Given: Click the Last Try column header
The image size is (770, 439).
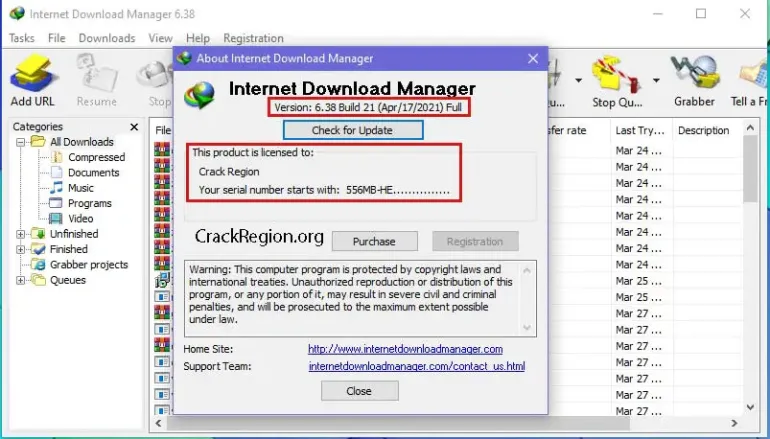Looking at the screenshot, I should (640, 130).
